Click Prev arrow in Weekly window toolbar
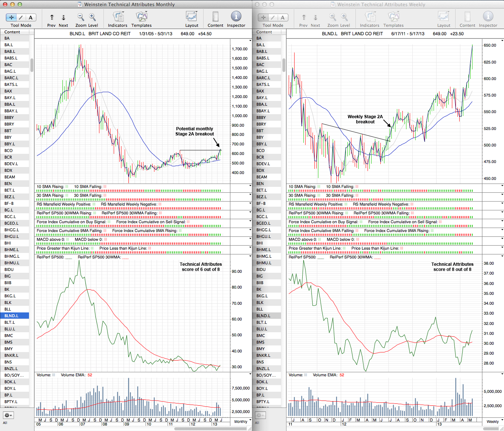The width and height of the screenshot is (504, 431). (304, 17)
